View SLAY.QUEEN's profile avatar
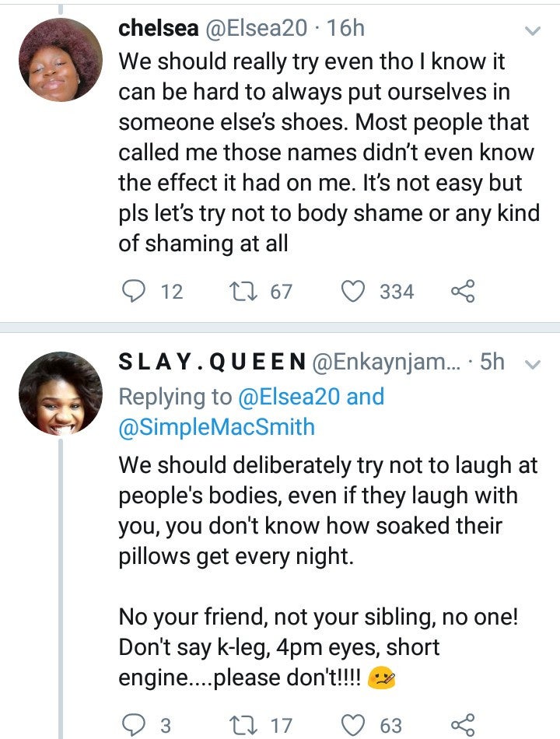This screenshot has height=739, width=560. coord(60,393)
